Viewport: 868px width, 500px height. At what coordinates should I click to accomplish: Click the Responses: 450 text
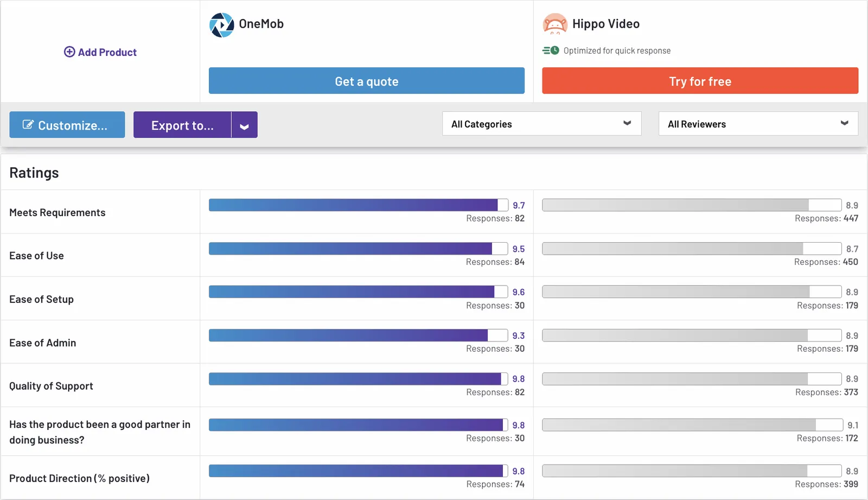point(826,262)
